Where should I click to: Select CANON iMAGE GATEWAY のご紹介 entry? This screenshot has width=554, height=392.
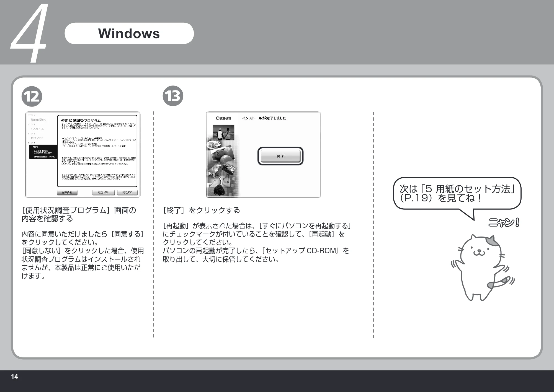(x=43, y=152)
